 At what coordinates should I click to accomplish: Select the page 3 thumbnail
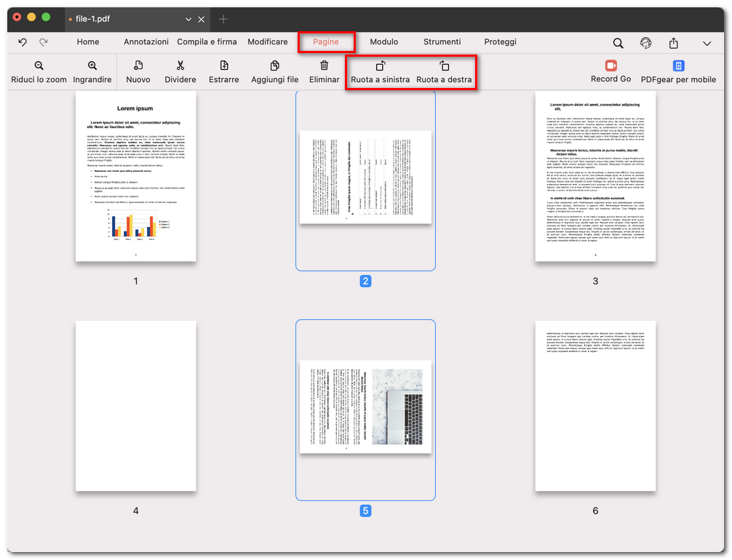[x=595, y=178]
